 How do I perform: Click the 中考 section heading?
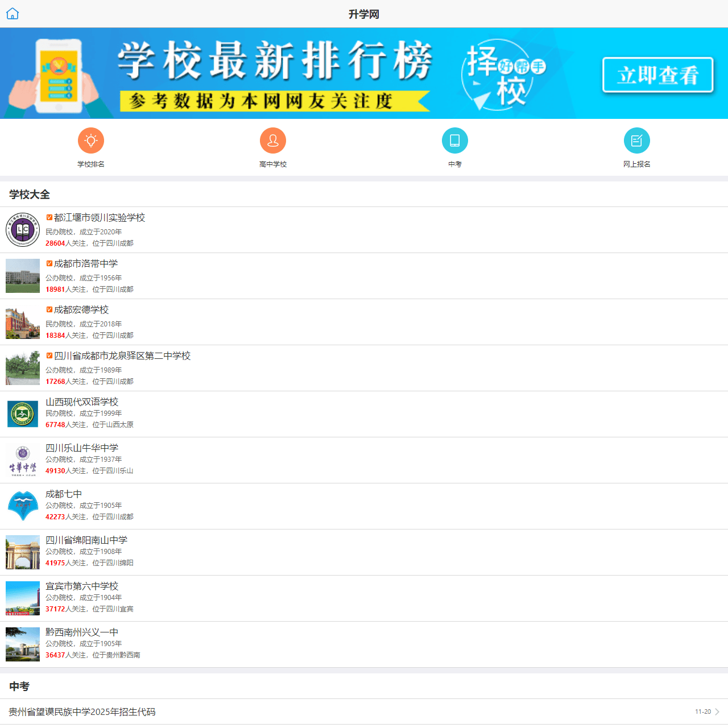[x=19, y=686]
